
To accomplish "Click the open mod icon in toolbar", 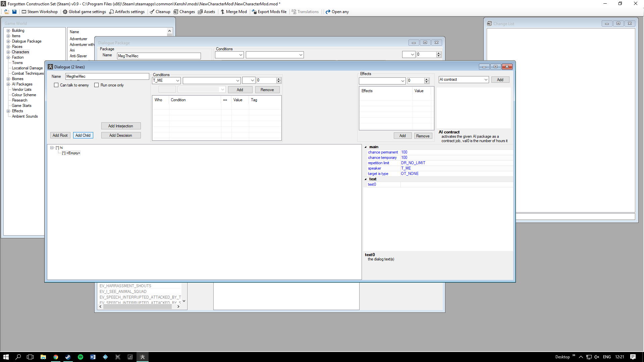I will tap(6, 12).
